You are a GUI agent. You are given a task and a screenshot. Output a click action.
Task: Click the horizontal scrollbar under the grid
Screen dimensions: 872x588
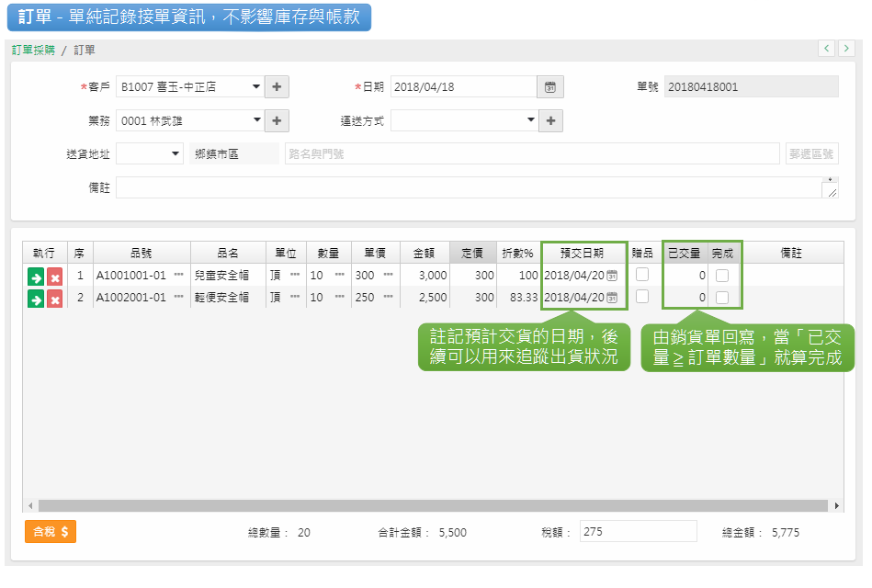432,505
